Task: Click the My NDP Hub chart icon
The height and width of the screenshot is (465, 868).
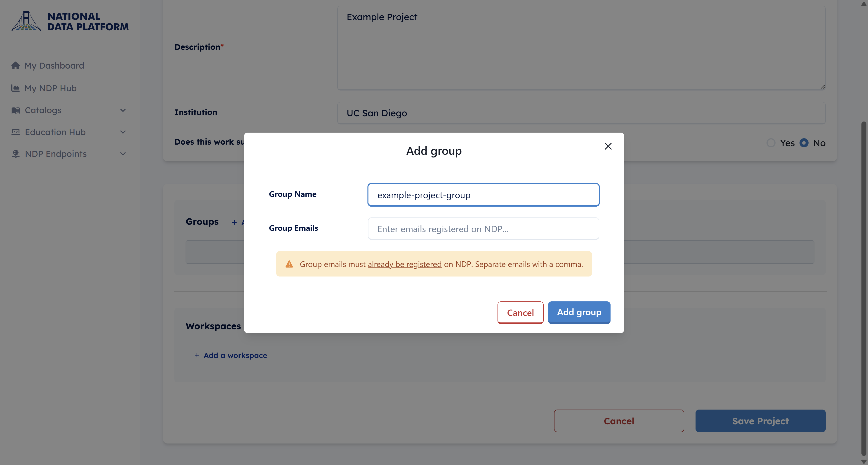Action: (x=16, y=88)
